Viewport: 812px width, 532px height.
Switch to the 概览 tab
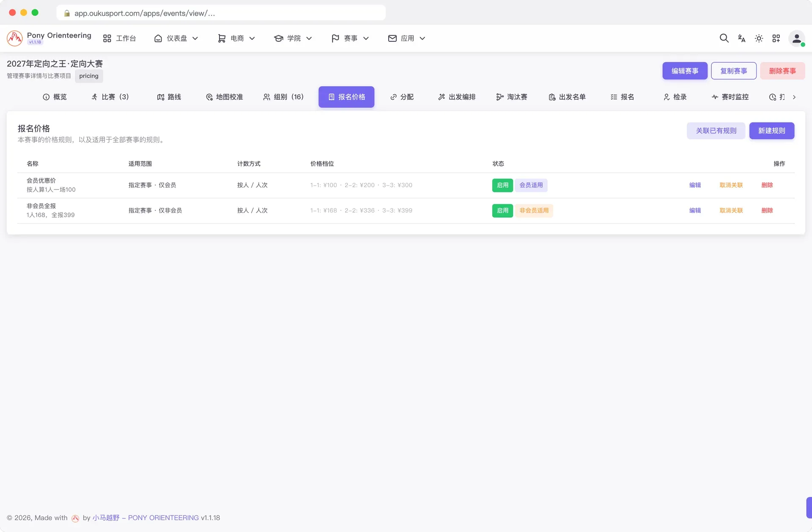pyautogui.click(x=55, y=97)
